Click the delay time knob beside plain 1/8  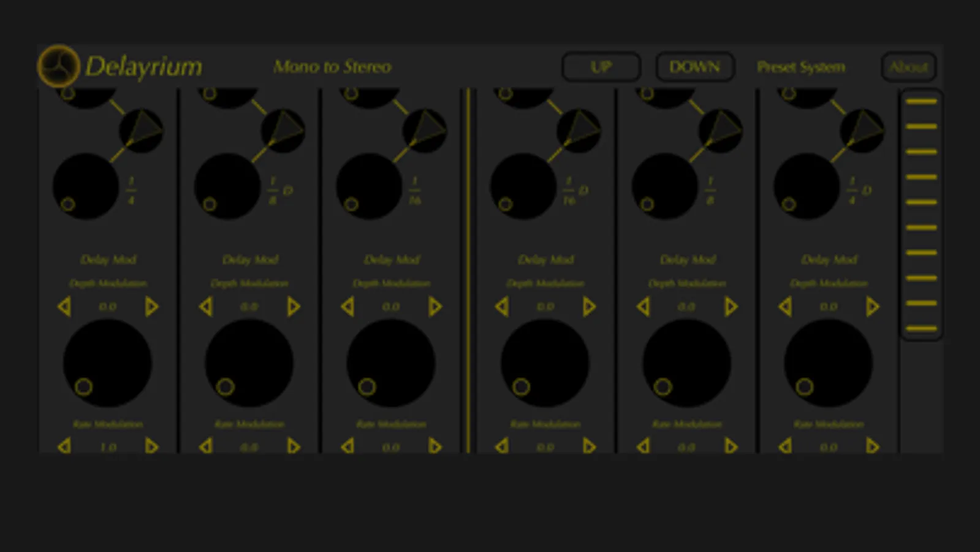(665, 186)
